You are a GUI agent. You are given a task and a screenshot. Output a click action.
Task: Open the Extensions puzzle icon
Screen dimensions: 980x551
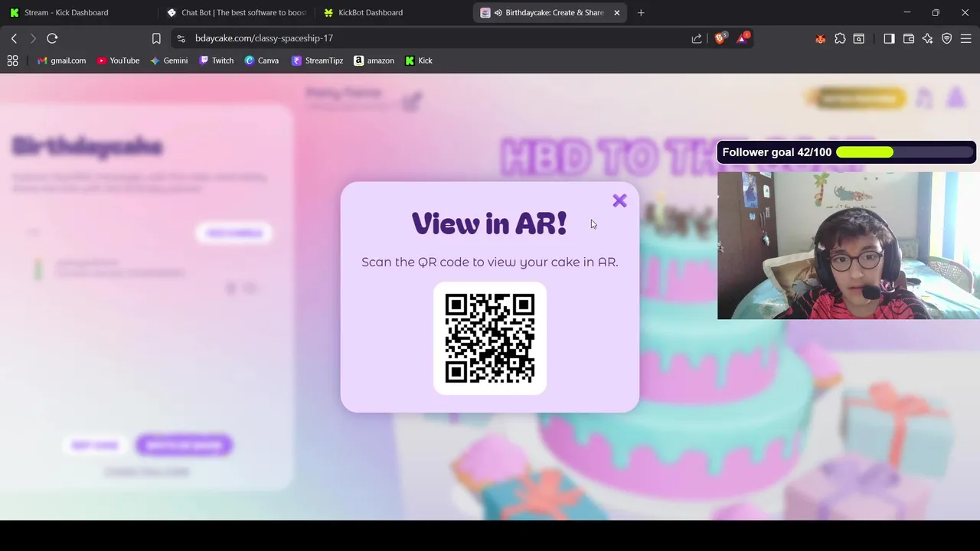tap(840, 38)
